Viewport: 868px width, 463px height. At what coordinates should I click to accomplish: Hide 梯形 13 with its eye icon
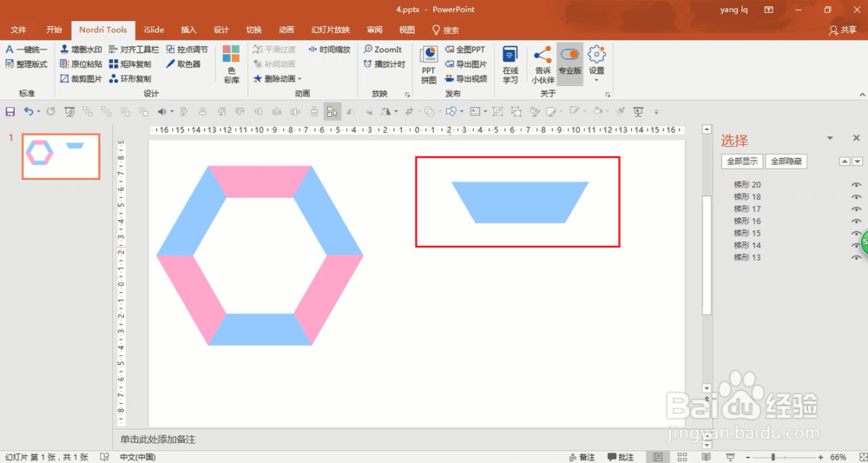[x=857, y=257]
